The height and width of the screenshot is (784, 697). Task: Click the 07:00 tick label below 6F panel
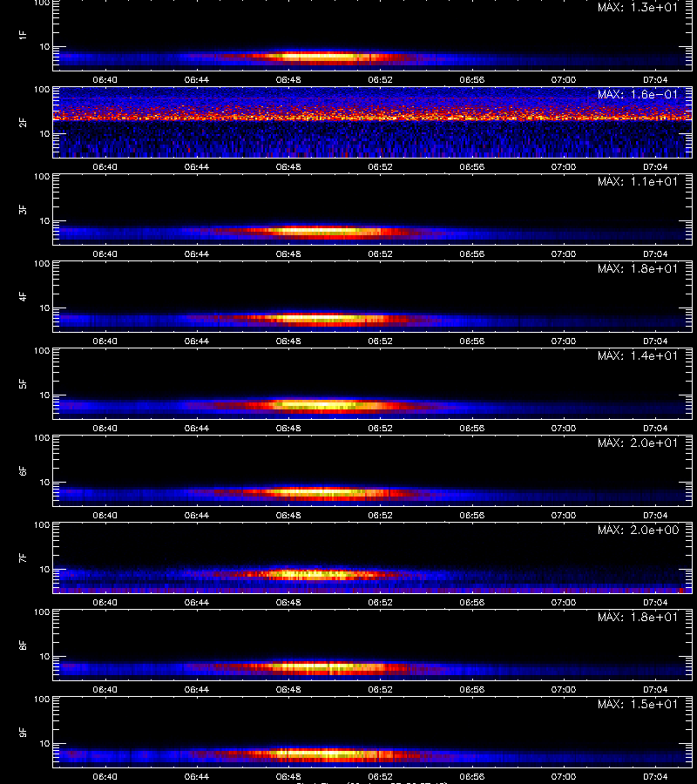pos(564,515)
